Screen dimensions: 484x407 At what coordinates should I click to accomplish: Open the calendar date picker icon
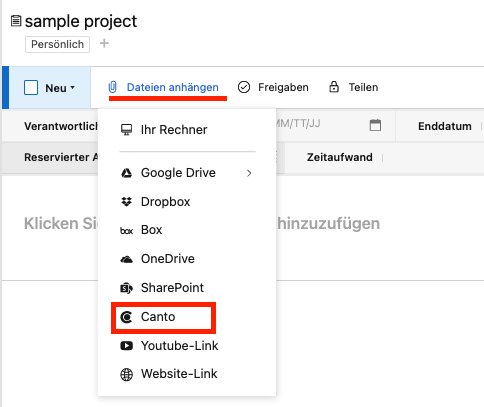[375, 125]
